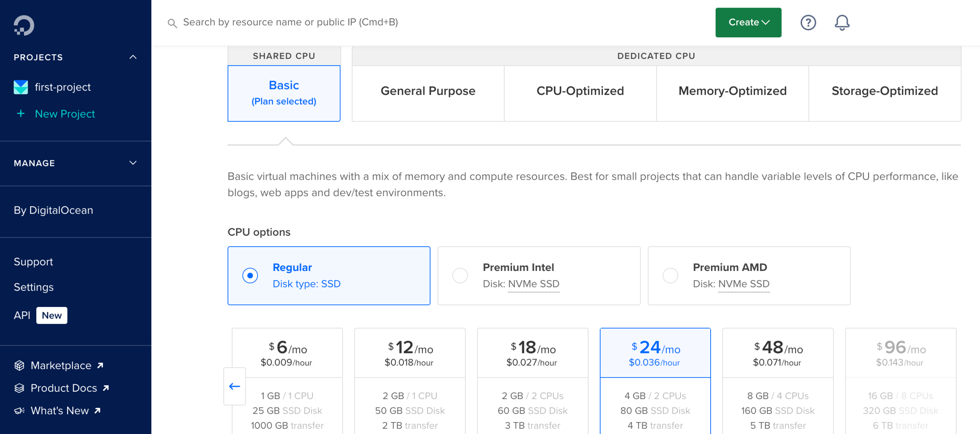The width and height of the screenshot is (980, 434).
Task: Click New Project in the sidebar
Action: (65, 114)
